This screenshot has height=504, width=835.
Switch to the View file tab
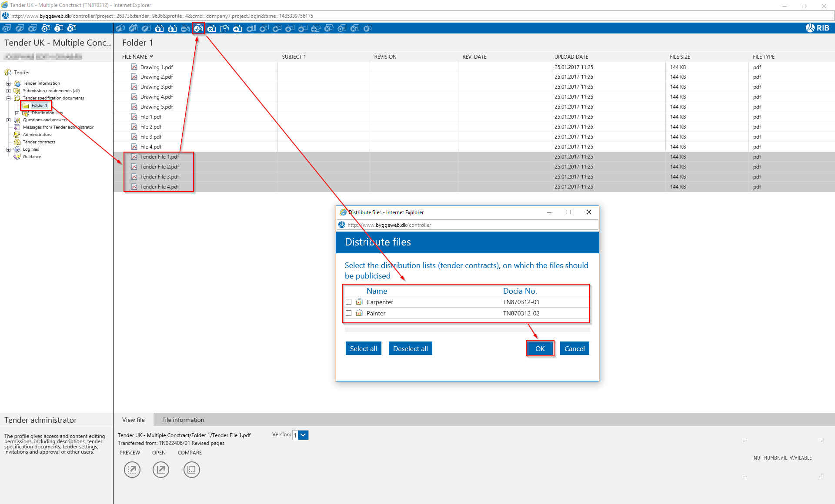tap(134, 420)
